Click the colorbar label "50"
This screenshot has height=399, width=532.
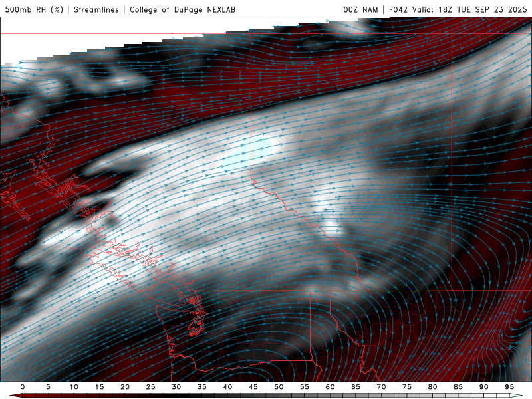click(279, 387)
